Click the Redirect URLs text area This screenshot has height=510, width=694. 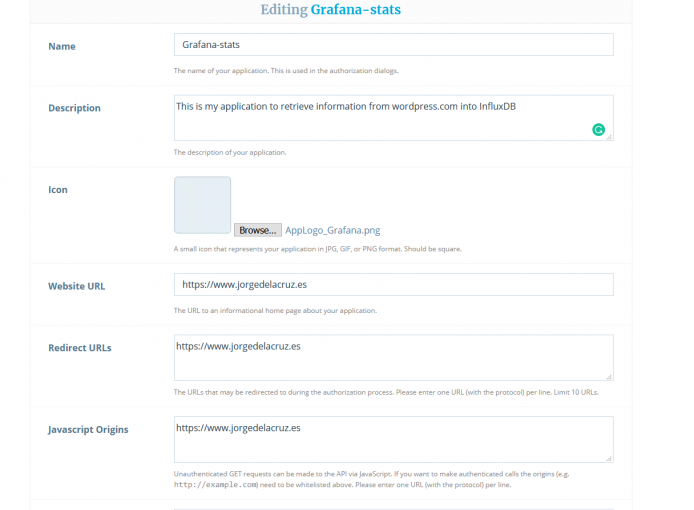393,358
